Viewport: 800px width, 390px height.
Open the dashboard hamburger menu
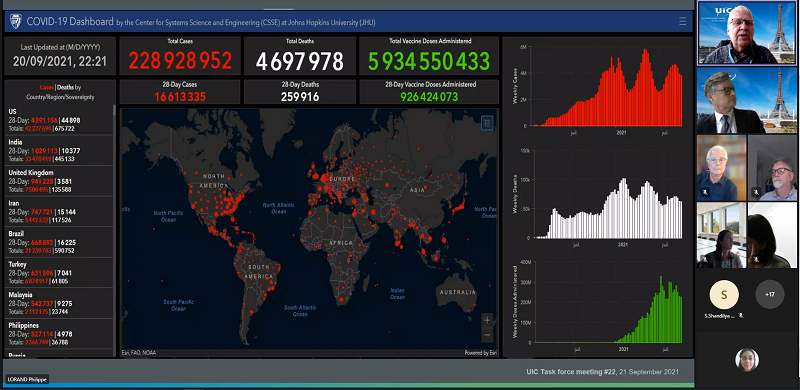point(683,21)
